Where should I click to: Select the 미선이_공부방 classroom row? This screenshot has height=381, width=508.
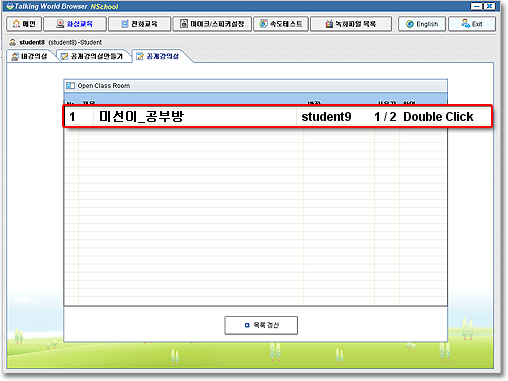pos(277,117)
